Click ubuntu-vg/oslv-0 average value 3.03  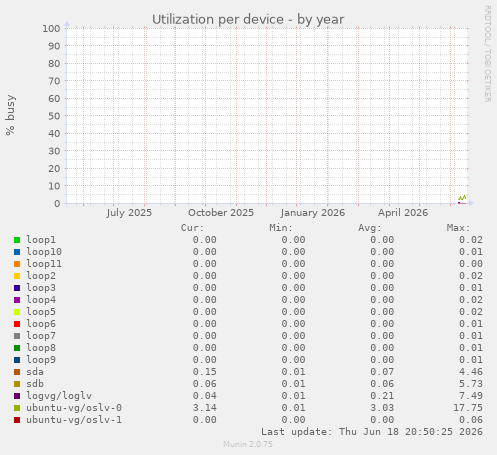pyautogui.click(x=382, y=408)
